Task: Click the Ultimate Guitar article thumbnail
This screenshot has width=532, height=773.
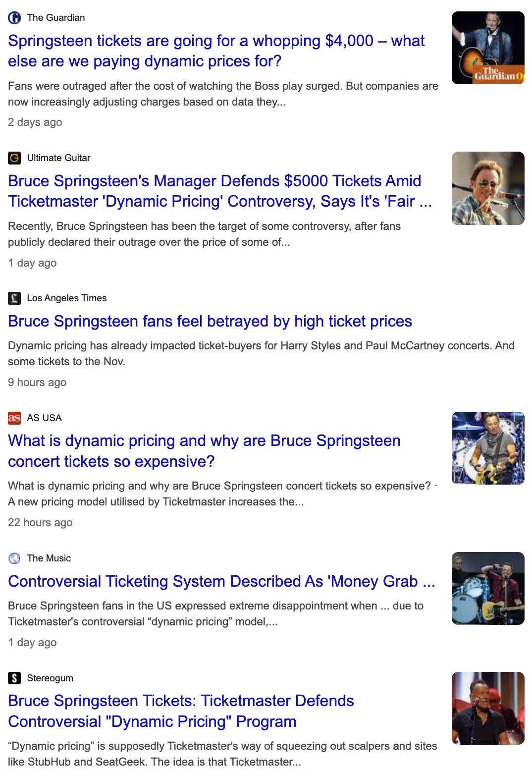Action: [488, 188]
